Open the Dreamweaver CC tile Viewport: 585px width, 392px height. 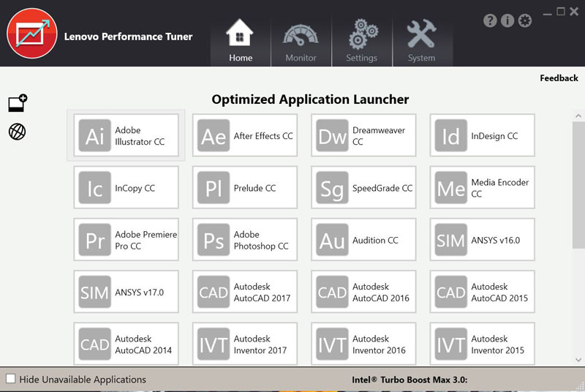pos(363,135)
